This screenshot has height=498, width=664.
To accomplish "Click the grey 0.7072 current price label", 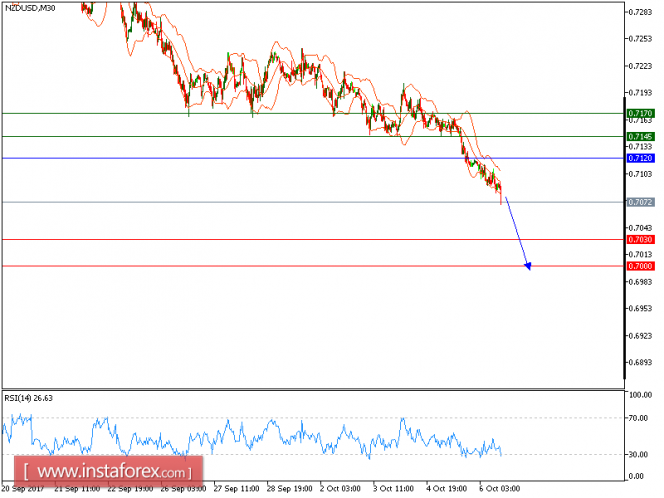I will point(640,202).
